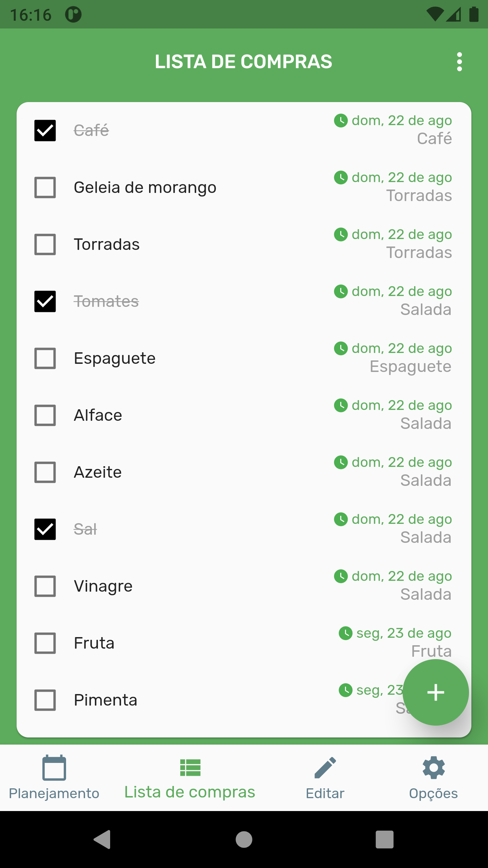Open Planejamento calendar icon
488x868 pixels.
tap(54, 768)
